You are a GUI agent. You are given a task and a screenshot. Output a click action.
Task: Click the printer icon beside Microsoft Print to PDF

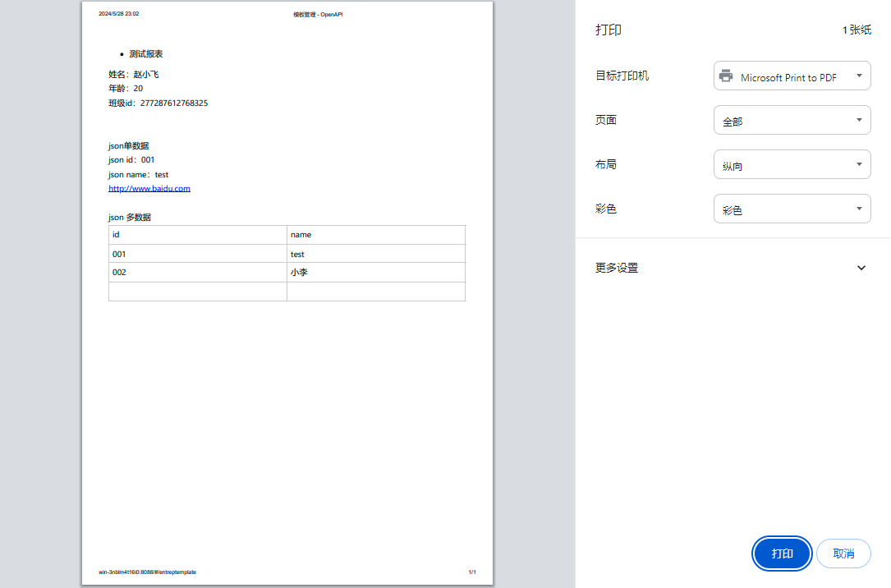tap(726, 76)
